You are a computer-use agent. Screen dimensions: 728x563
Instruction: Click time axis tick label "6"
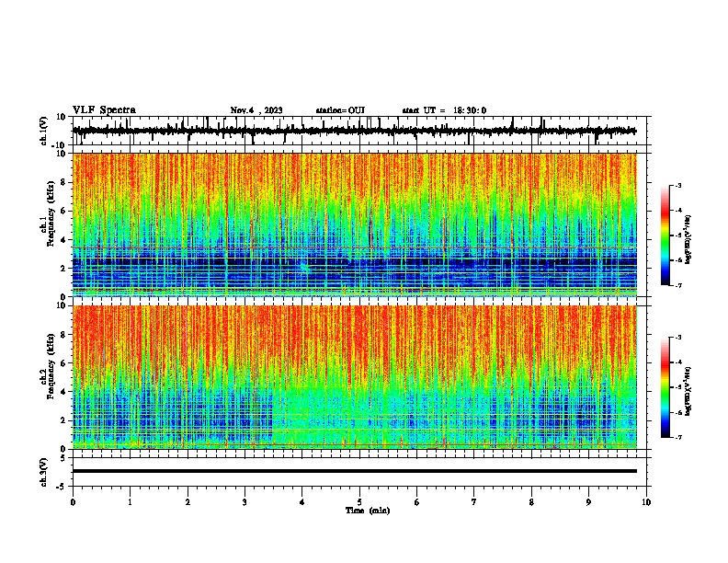pyautogui.click(x=417, y=502)
